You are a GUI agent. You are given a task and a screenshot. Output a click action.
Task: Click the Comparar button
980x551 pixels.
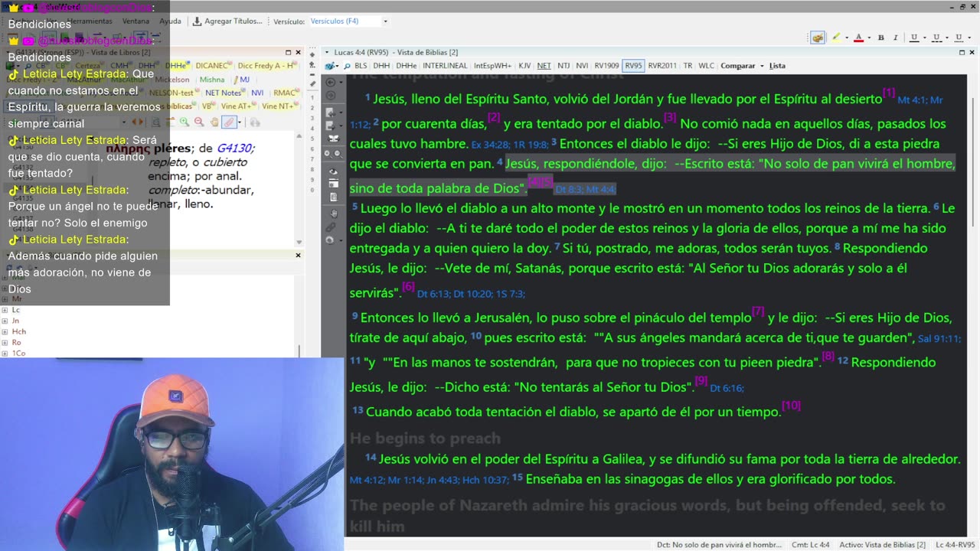pos(738,66)
